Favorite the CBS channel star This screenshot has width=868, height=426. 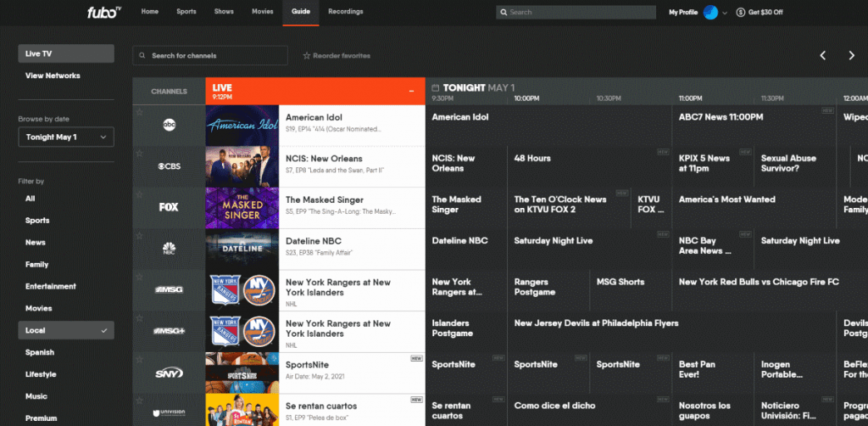pos(140,154)
